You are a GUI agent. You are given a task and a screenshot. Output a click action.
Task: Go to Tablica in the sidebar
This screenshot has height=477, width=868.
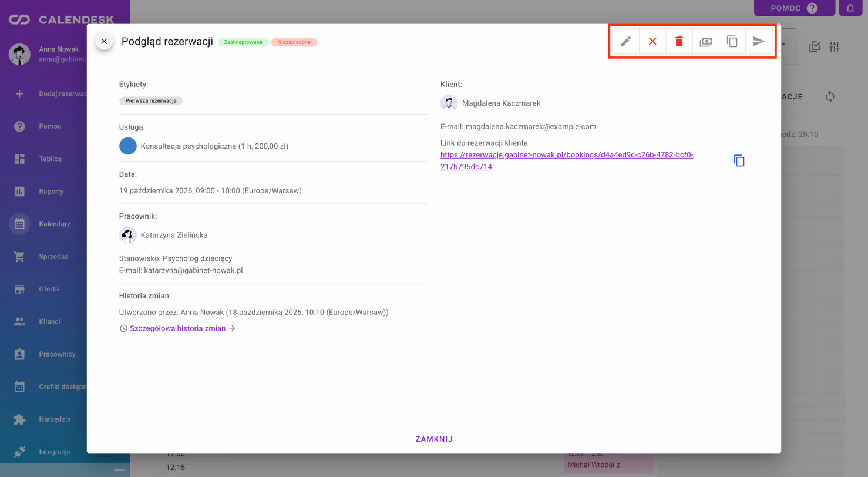pyautogui.click(x=50, y=159)
